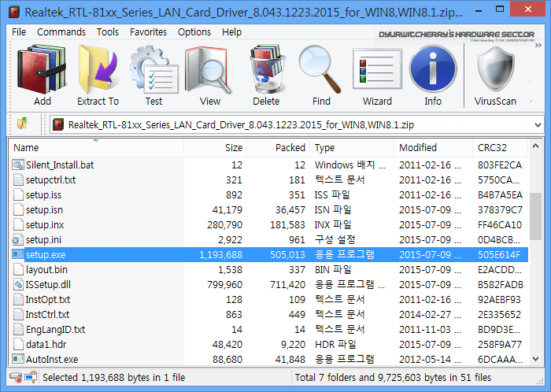
Task: Click the Add archive toolbar icon
Action: tap(42, 68)
